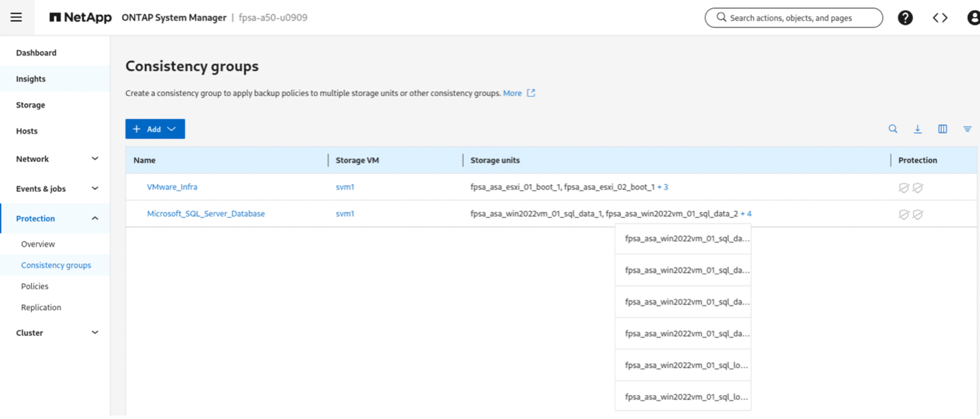Viewport: 980px width, 419px height.
Task: Focus the Search actions, objects, and pages field
Action: [794, 18]
